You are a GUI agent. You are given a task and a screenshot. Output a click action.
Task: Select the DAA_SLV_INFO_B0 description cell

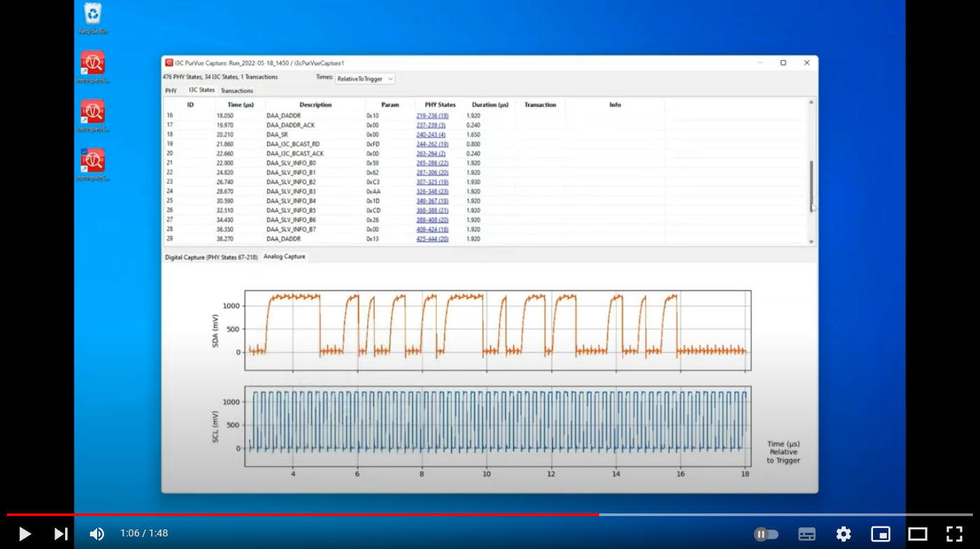pos(291,163)
